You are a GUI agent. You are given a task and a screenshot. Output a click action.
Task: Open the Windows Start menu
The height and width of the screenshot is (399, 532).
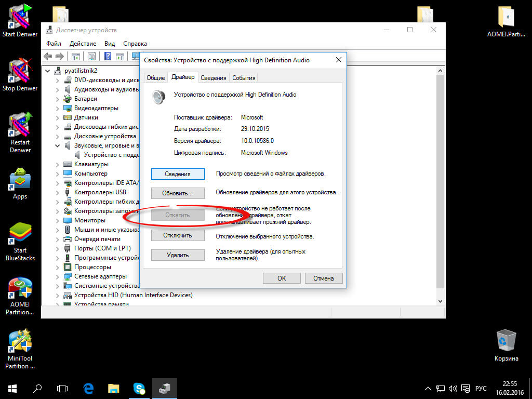pyautogui.click(x=12, y=389)
